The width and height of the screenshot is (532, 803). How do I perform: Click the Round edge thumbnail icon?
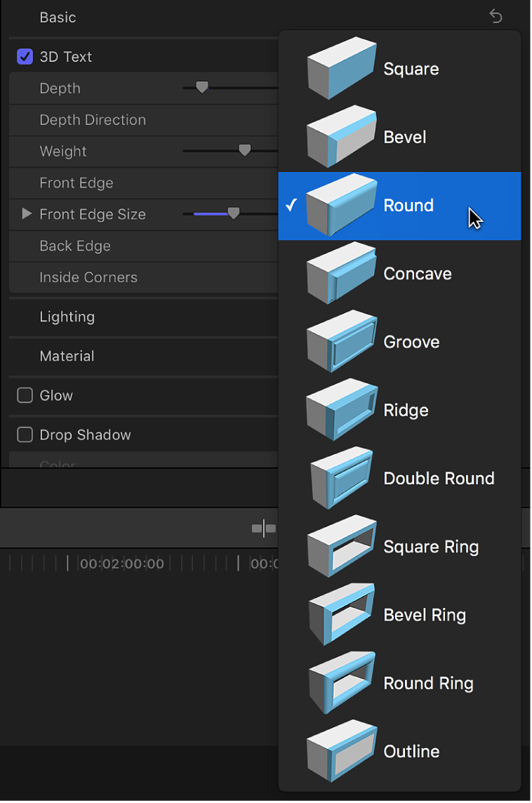point(342,205)
